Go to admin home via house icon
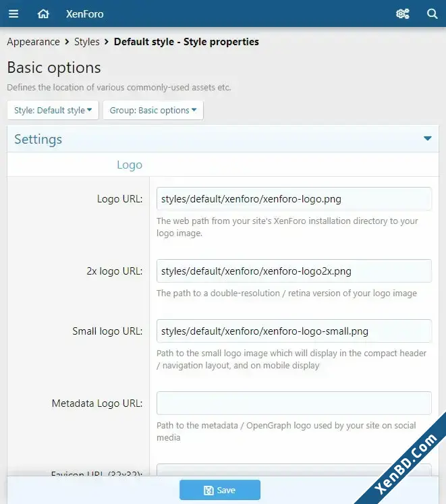446x504 pixels. (43, 13)
